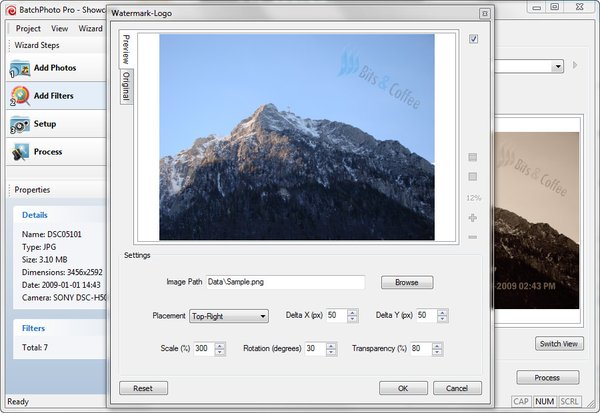Switch to the Original vertical tab
Viewport: 600px width, 413px height.
(x=126, y=87)
